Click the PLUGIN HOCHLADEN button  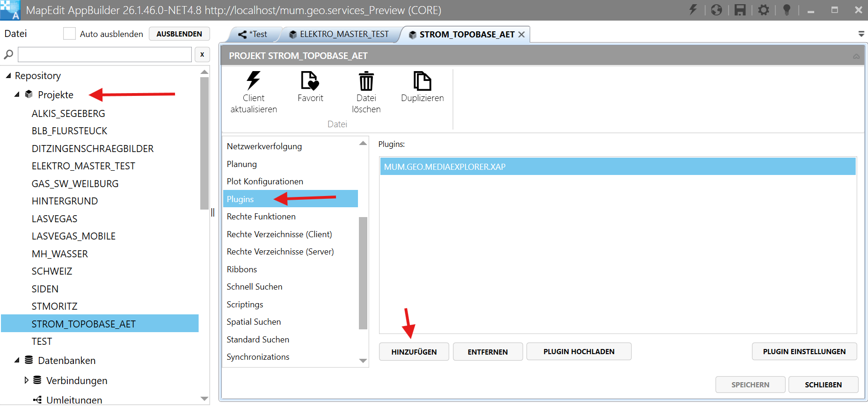[x=579, y=352]
